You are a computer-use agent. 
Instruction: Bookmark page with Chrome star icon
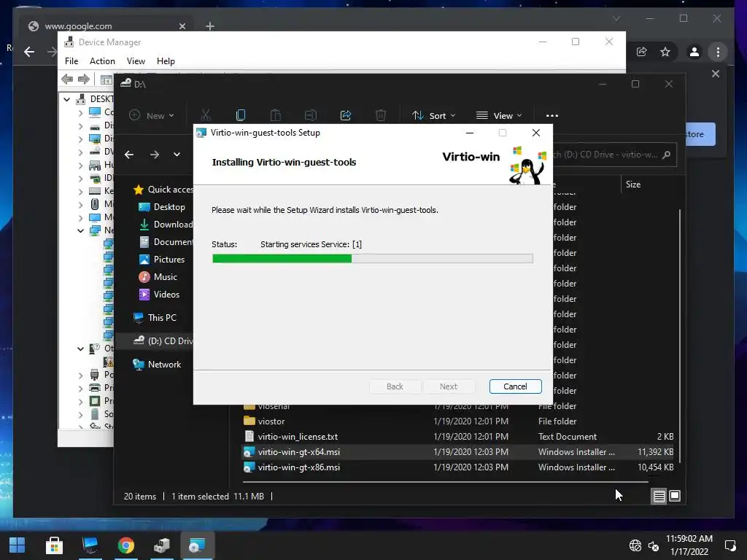(x=665, y=52)
